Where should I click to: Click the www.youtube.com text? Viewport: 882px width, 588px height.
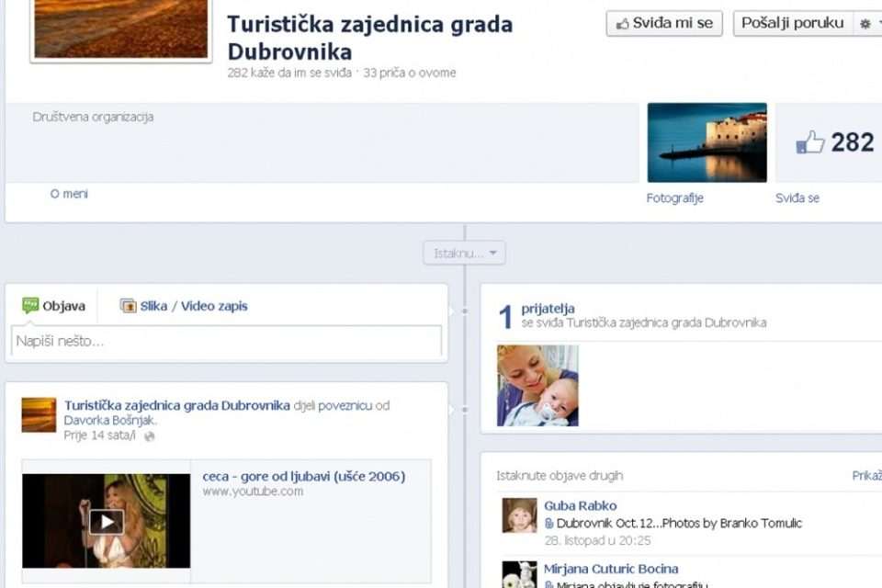click(x=253, y=492)
